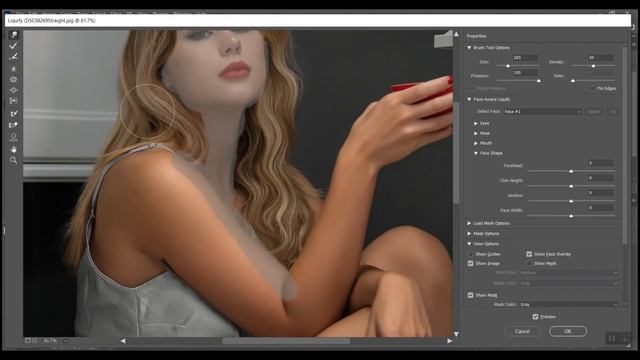
Task: Click the brush Size value field
Action: (525, 58)
